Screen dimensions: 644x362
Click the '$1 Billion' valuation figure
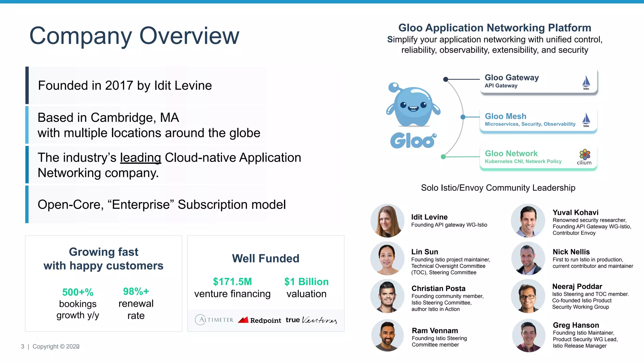[306, 282]
